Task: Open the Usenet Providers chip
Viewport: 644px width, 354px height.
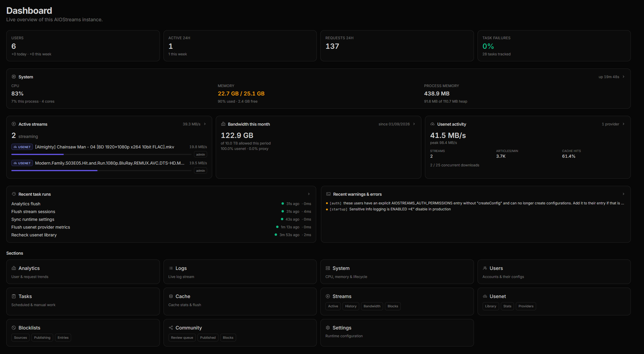Action: coord(526,306)
